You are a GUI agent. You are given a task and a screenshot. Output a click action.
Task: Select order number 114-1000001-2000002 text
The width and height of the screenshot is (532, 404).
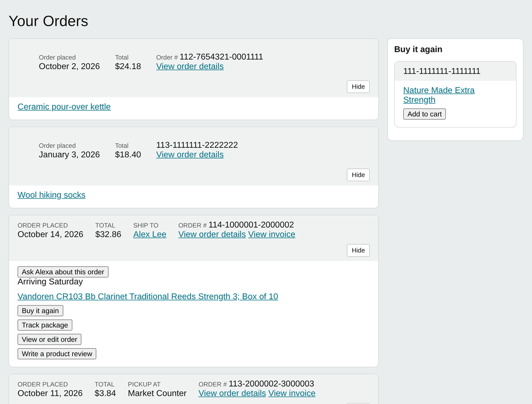pos(251,225)
